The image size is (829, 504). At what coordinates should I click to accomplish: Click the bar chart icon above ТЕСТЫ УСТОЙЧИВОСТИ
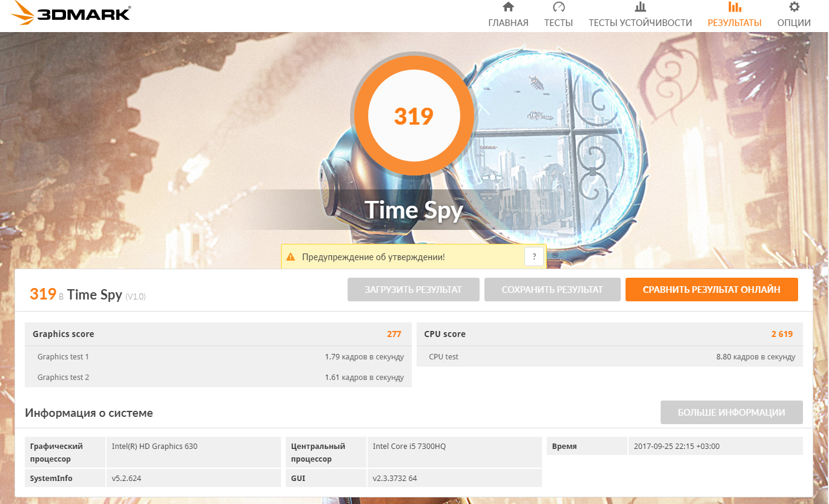640,7
